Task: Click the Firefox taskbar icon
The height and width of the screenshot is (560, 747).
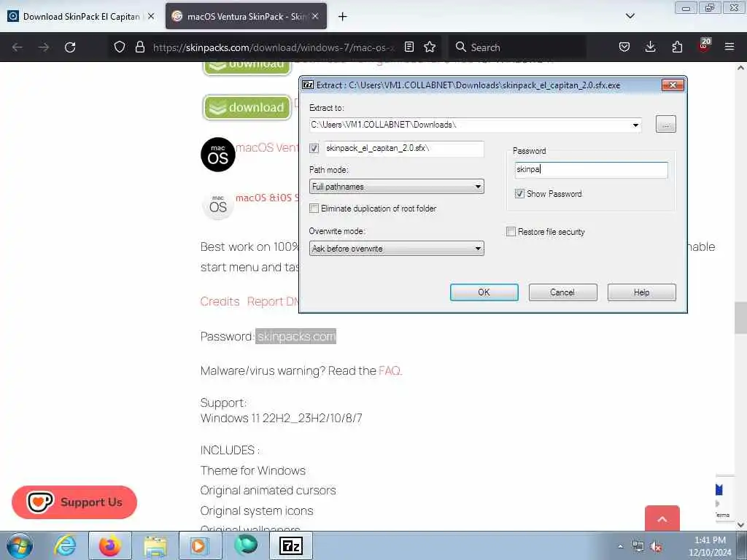Action: [109, 545]
